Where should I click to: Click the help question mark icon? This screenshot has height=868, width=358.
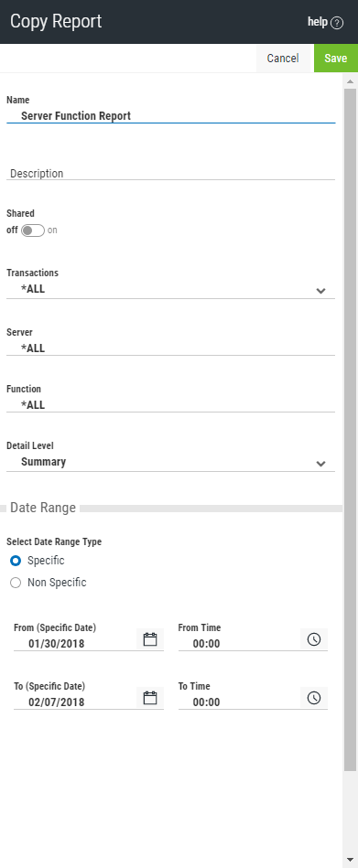click(337, 23)
